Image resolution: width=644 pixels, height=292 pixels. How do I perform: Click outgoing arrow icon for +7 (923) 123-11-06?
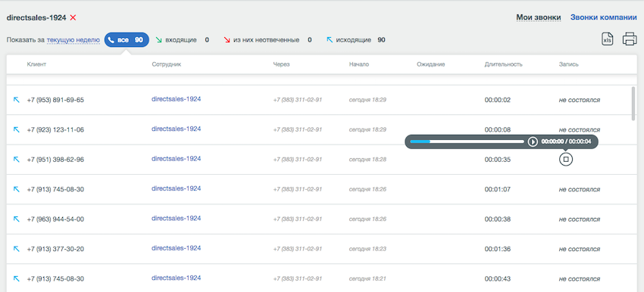click(17, 129)
